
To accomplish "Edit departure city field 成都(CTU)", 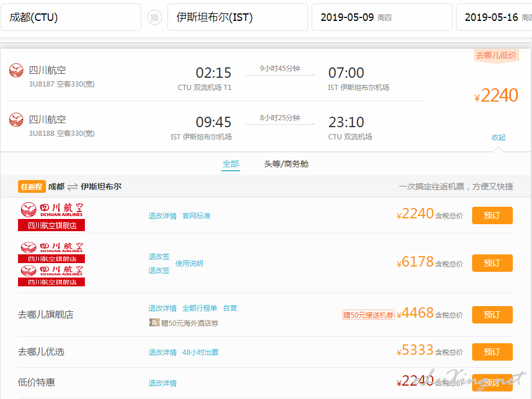I will [71, 17].
